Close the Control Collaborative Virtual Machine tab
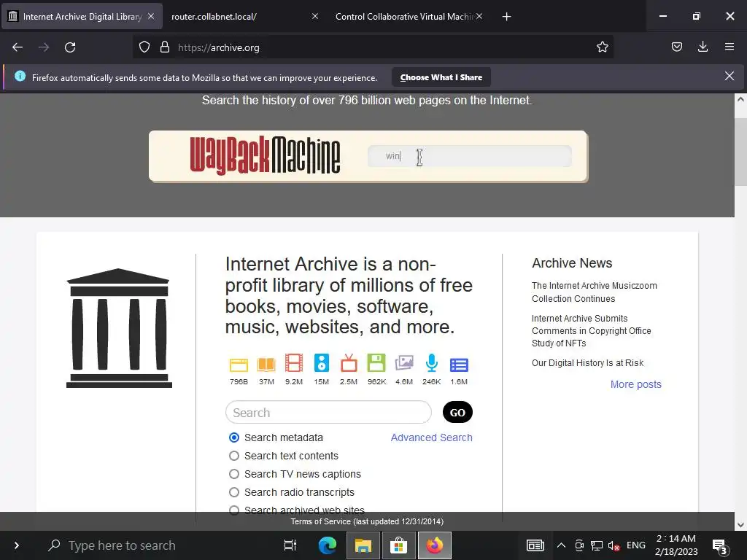 coord(479,16)
